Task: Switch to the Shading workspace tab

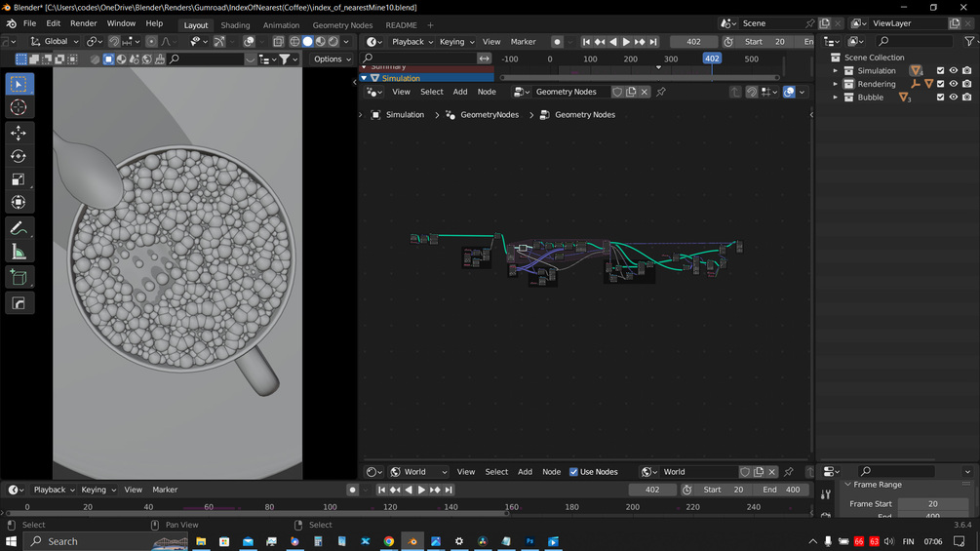Action: point(235,25)
